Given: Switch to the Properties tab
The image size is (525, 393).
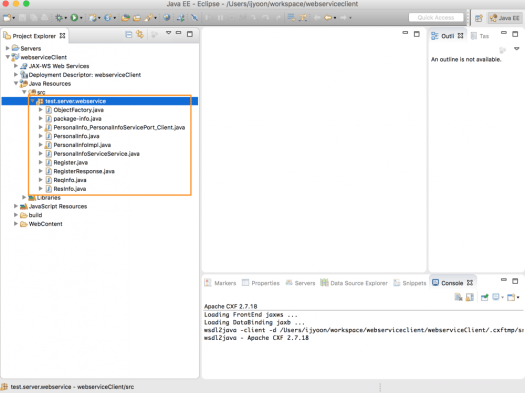Looking at the screenshot, I should 261,283.
